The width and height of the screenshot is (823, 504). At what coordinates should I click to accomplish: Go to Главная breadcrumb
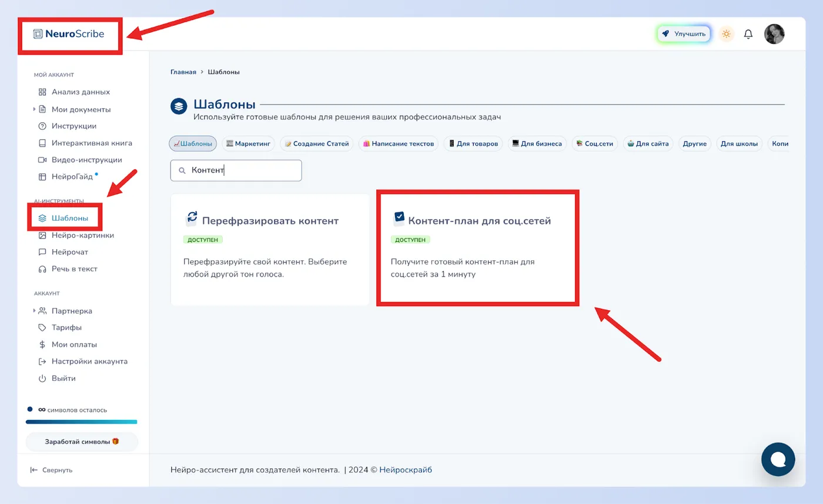pos(183,72)
